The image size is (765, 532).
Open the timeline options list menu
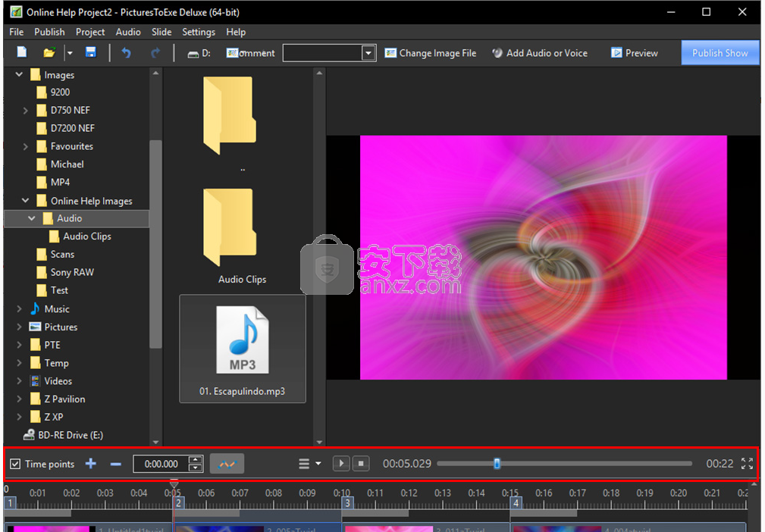pyautogui.click(x=309, y=464)
